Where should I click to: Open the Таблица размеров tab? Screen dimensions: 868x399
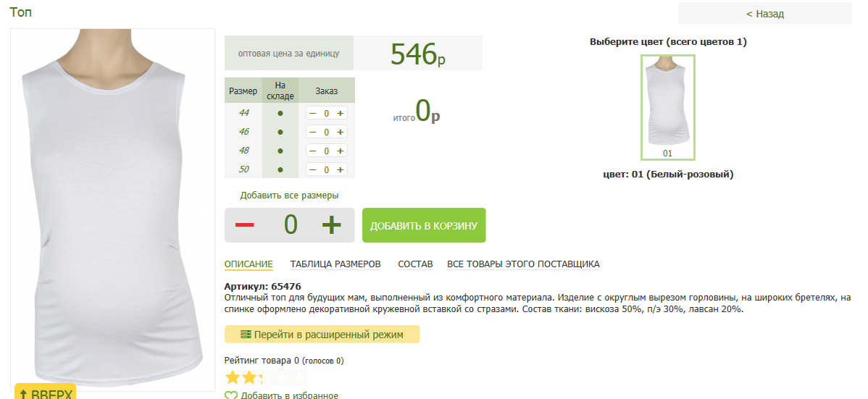[335, 264]
